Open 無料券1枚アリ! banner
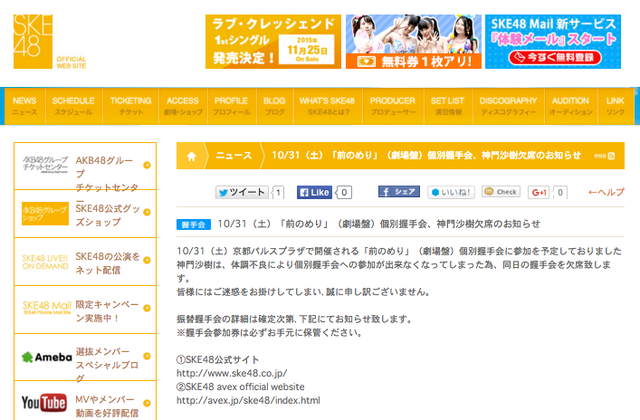This screenshot has height=420, width=640. coord(413,42)
